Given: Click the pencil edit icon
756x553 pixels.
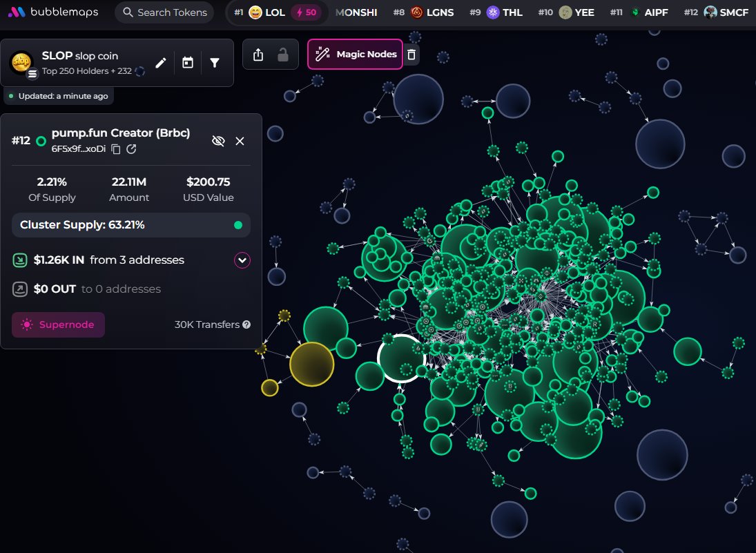Looking at the screenshot, I should coord(161,63).
